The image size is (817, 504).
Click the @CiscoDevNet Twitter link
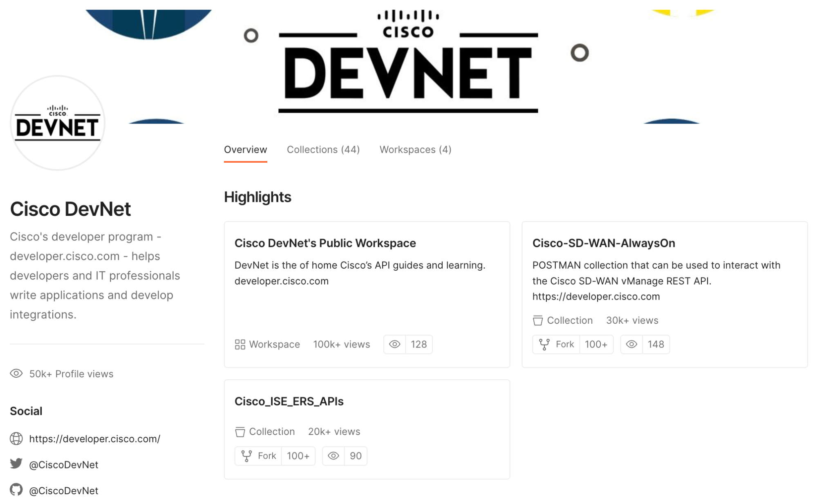pyautogui.click(x=64, y=464)
